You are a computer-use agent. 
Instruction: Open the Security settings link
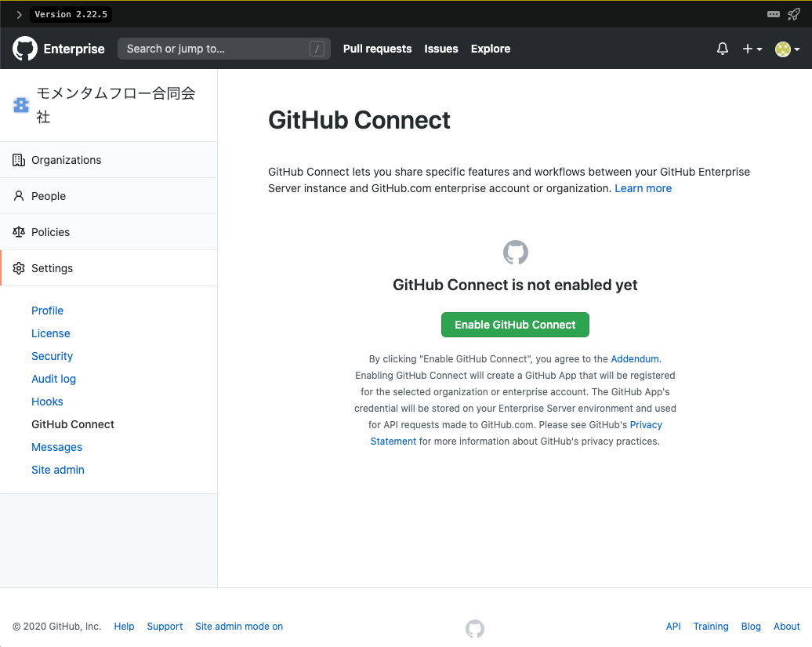pyautogui.click(x=53, y=356)
